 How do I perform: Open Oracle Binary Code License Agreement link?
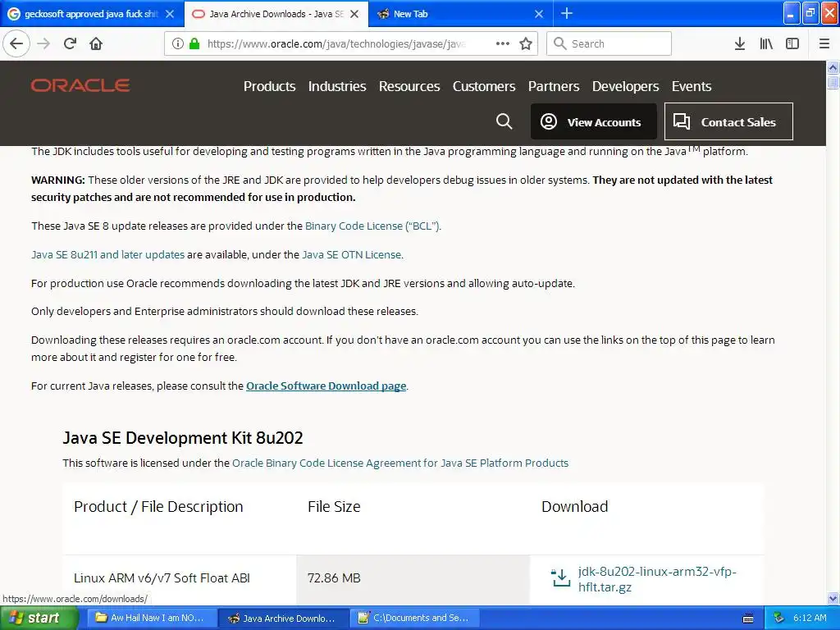click(399, 463)
